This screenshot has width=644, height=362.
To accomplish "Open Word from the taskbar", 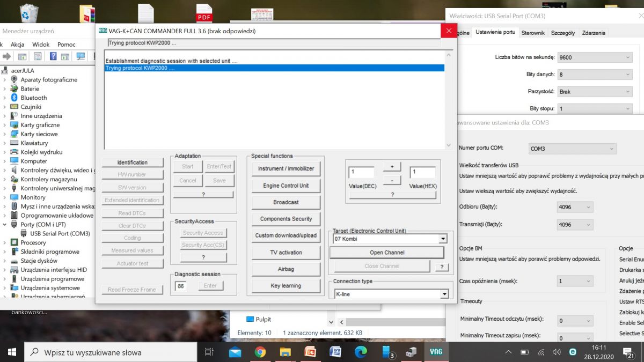I will [x=335, y=352].
